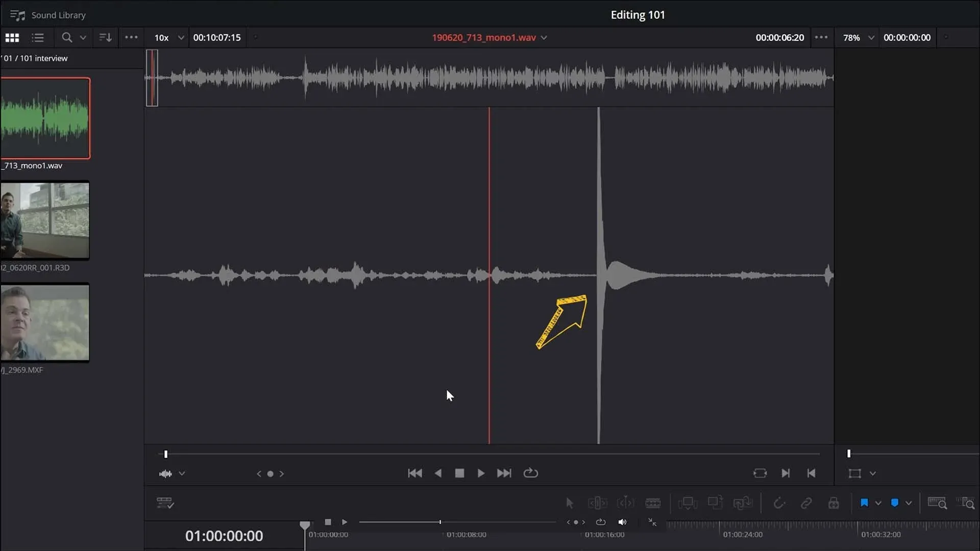Click Full Extent Zoom timeline icon

(x=937, y=503)
